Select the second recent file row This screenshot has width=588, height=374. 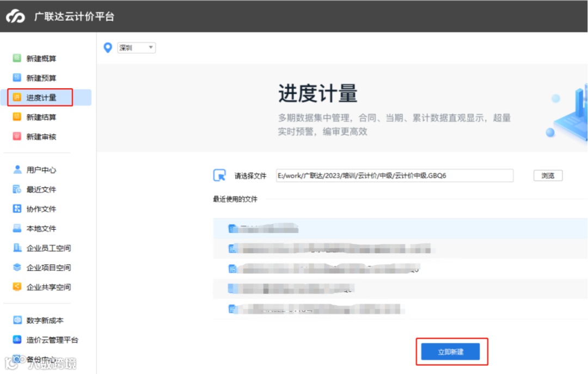401,248
